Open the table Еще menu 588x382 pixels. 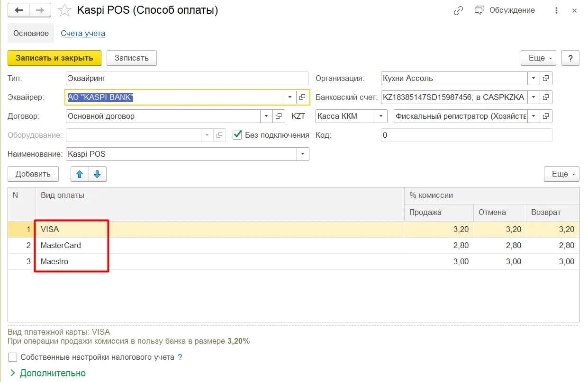(562, 174)
